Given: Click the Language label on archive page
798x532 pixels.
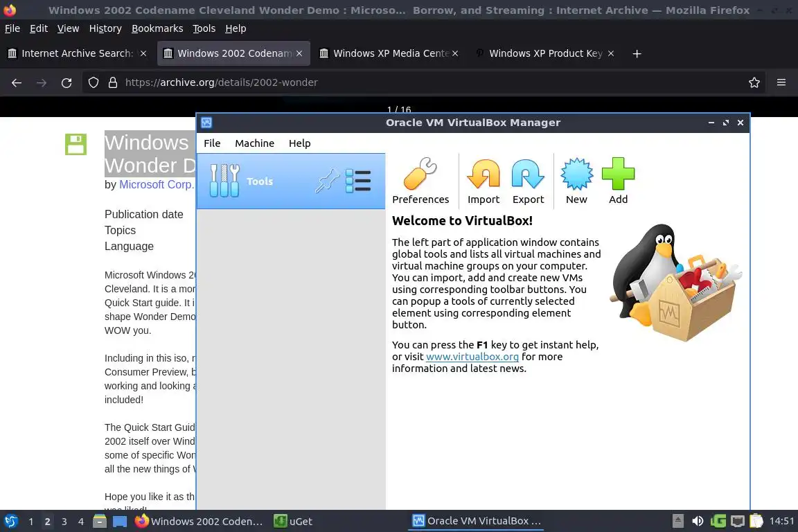Looking at the screenshot, I should coord(130,247).
